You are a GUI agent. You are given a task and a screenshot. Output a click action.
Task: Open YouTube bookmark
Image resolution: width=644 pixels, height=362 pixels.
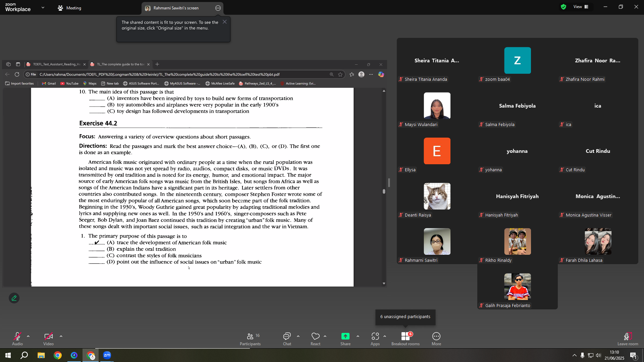(69, 83)
